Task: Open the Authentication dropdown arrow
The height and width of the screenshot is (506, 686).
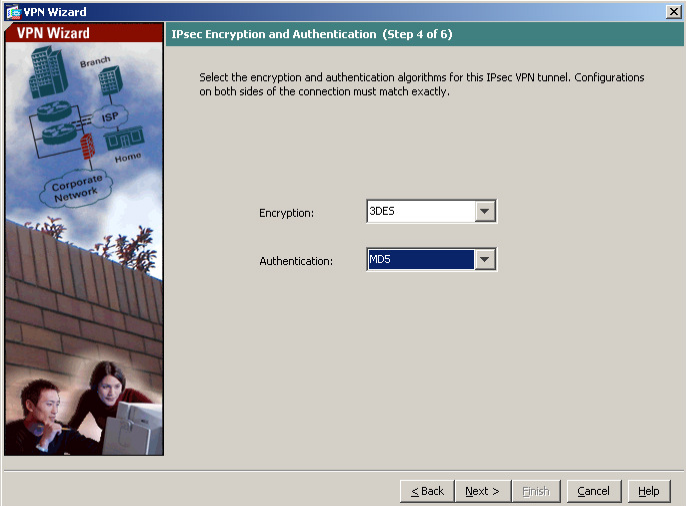Action: (x=485, y=259)
